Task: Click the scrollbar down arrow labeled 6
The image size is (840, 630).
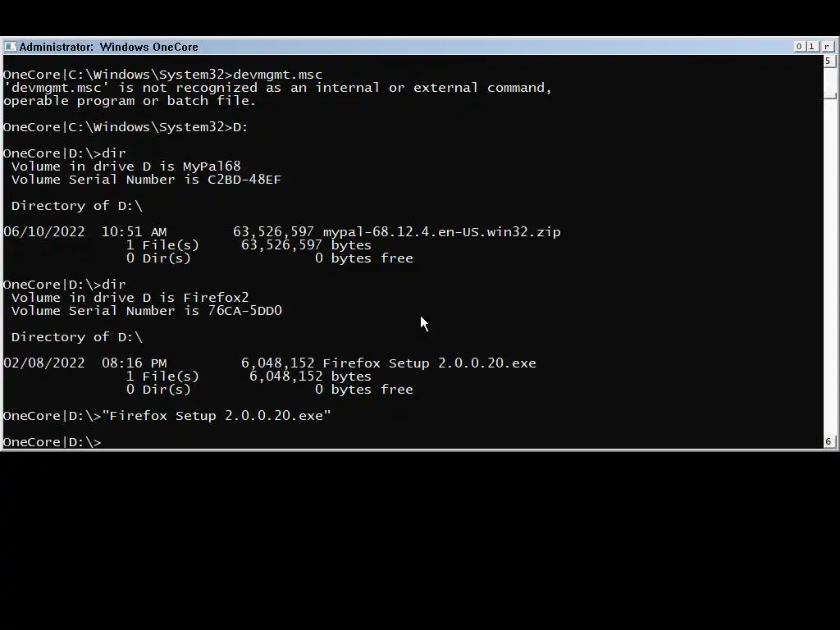Action: tap(829, 442)
